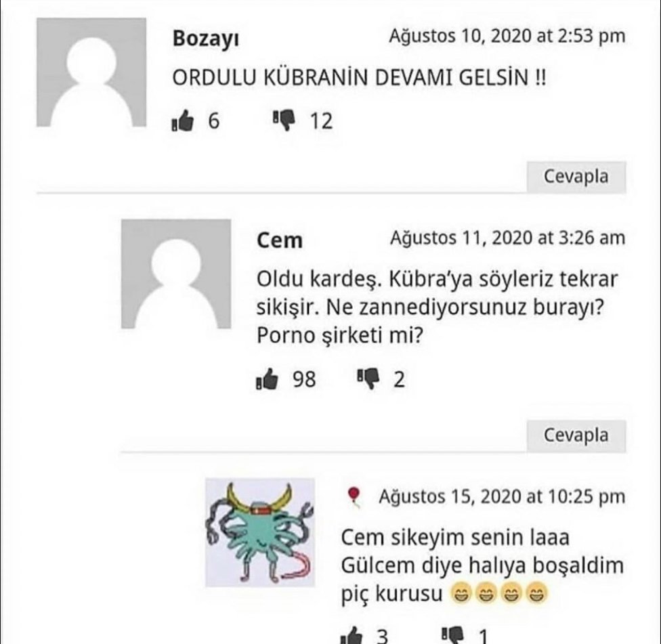Like Cem's comment with thumbs-up icon
This screenshot has height=644, width=661.
coord(267,379)
